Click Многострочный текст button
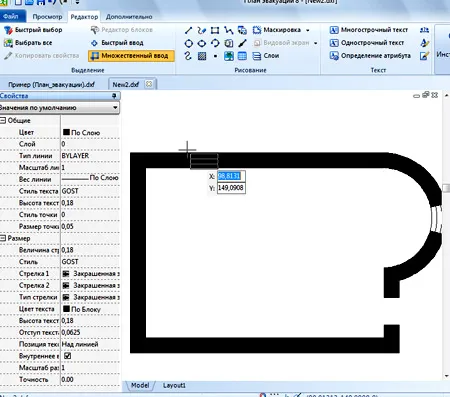The height and width of the screenshot is (397, 450). click(x=369, y=30)
